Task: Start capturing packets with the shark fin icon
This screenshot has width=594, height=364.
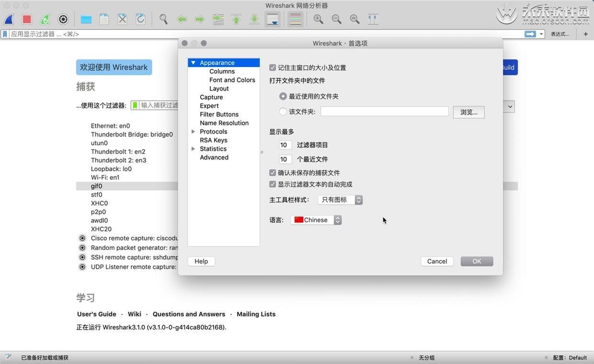Action: (x=9, y=19)
